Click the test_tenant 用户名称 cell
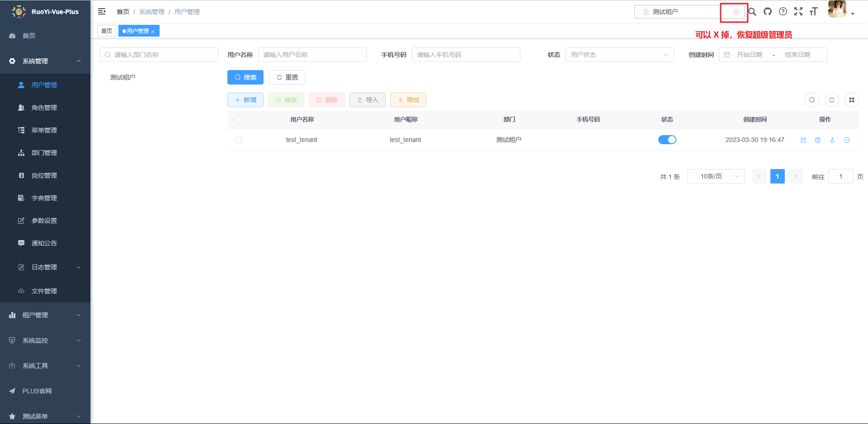The height and width of the screenshot is (424, 868). pos(302,140)
